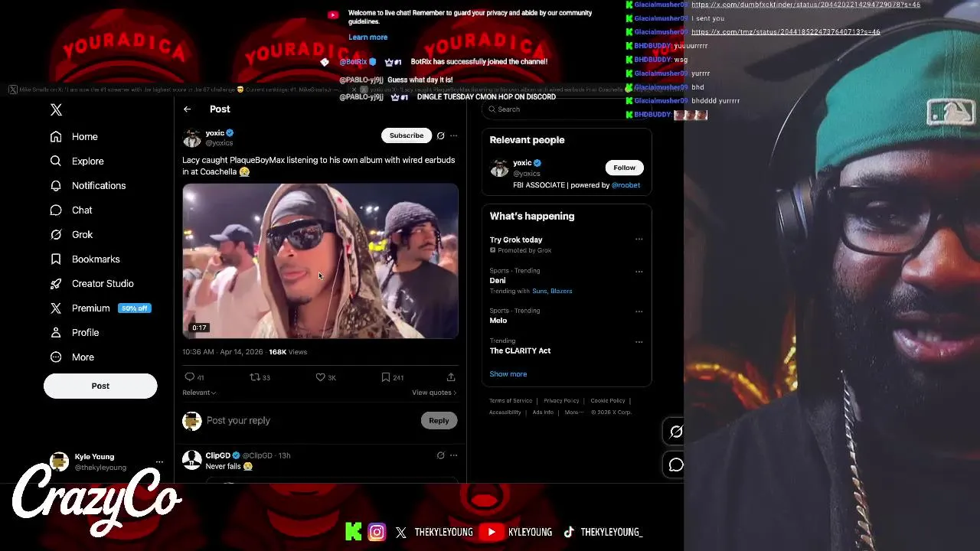980x551 pixels.
Task: Like the post with 3K likes
Action: 326,377
